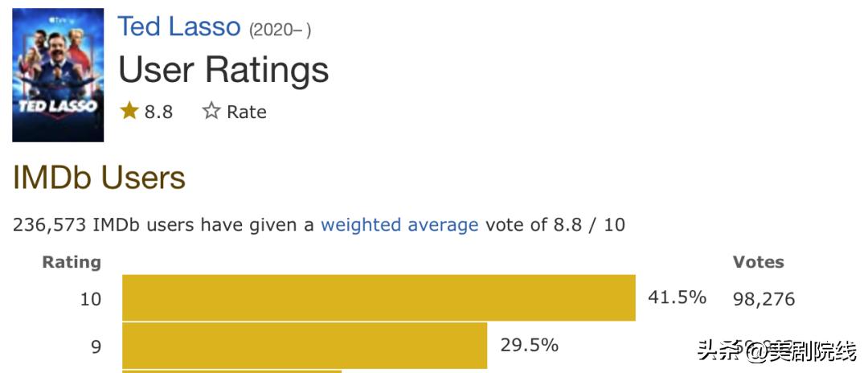
Task: Click the 8.8 rating score
Action: pyautogui.click(x=158, y=112)
